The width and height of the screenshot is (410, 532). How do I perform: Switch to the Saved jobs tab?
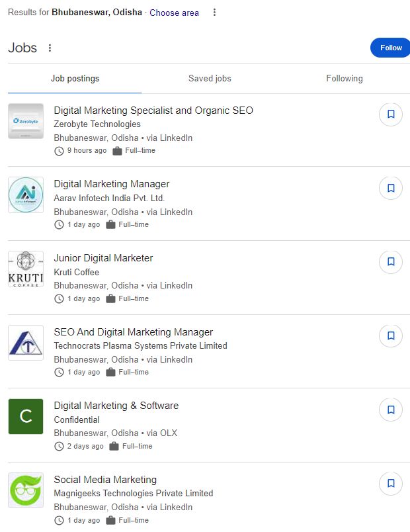point(210,78)
